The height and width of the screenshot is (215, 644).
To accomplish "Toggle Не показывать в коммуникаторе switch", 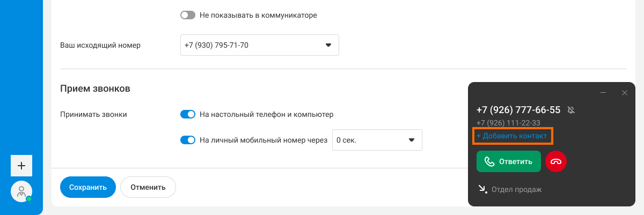I will coord(187,15).
